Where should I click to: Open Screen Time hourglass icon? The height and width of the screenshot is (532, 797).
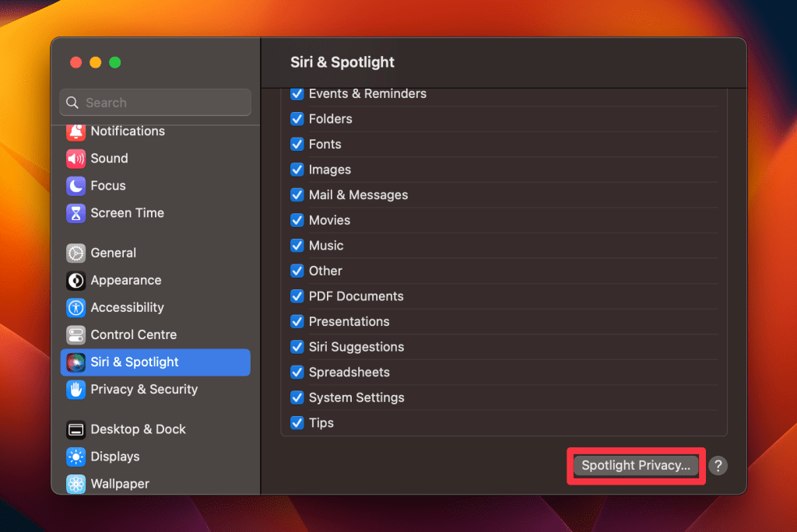75,213
